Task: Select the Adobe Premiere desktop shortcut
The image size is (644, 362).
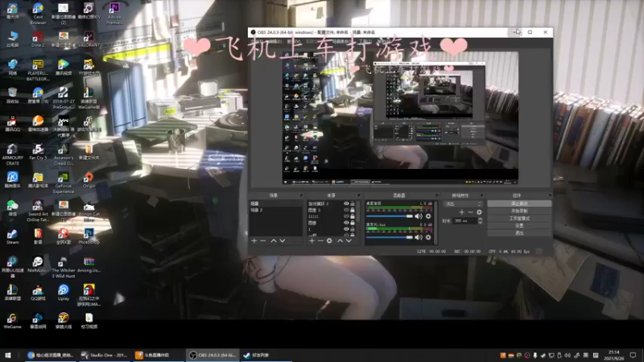Action: pos(114,14)
